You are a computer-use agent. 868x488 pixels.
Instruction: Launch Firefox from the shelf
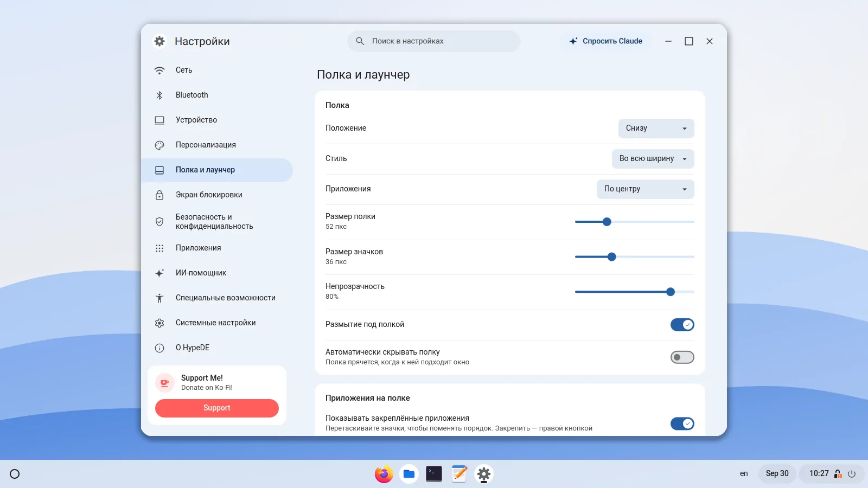384,474
